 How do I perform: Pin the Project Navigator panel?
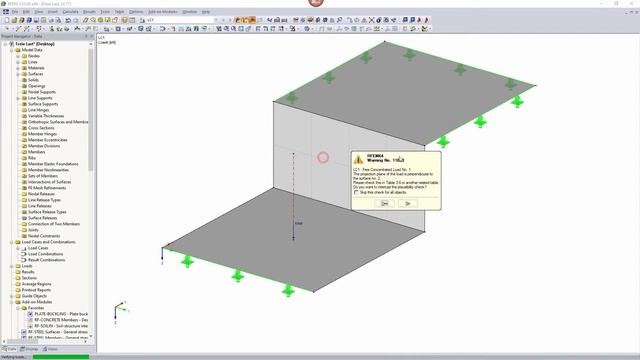[86, 36]
